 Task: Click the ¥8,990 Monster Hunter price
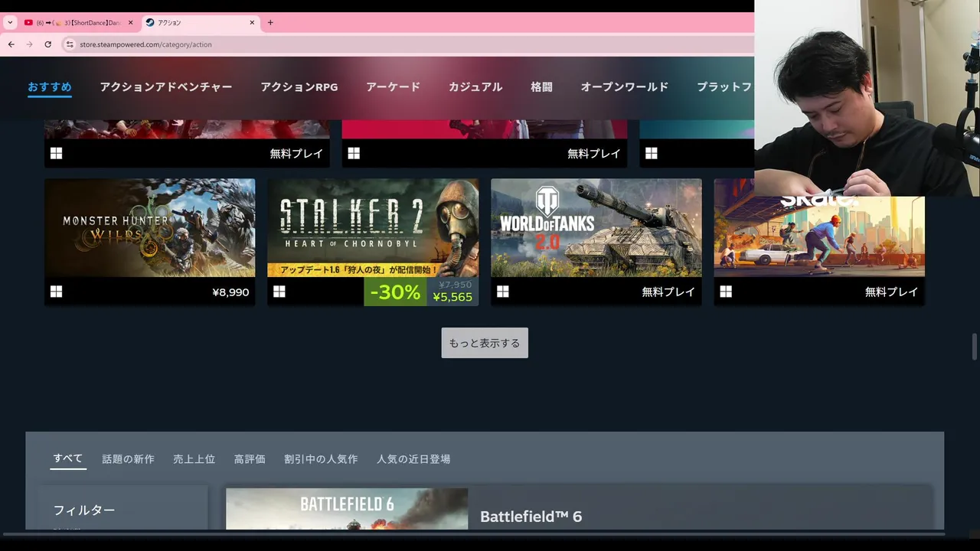[230, 292]
